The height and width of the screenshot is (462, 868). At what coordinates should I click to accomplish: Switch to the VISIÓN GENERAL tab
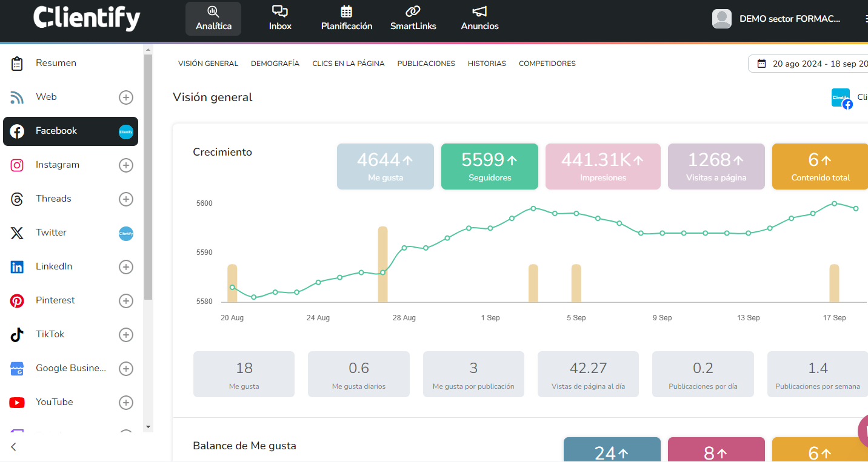click(x=208, y=64)
